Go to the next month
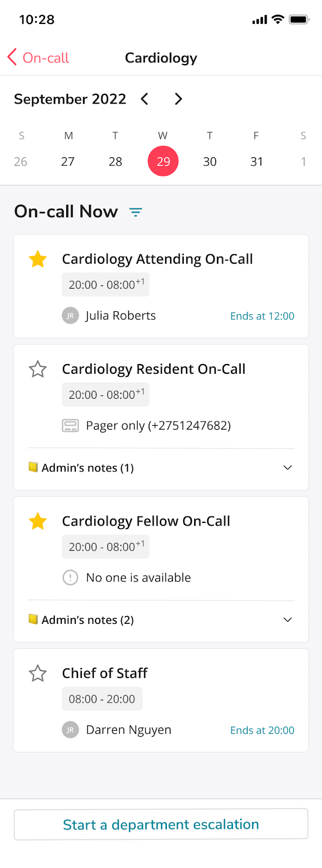This screenshot has width=322, height=868. [x=178, y=99]
